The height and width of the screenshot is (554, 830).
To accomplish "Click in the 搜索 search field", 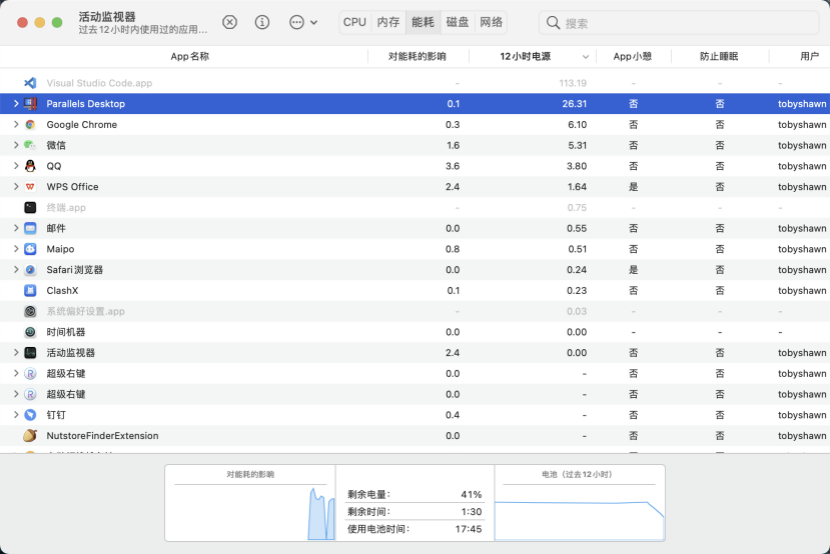I will coord(679,23).
